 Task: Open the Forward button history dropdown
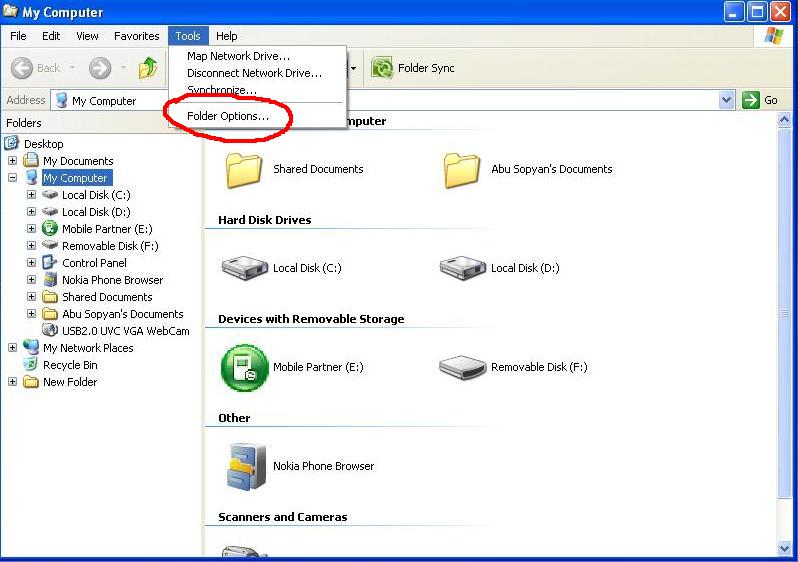click(123, 68)
